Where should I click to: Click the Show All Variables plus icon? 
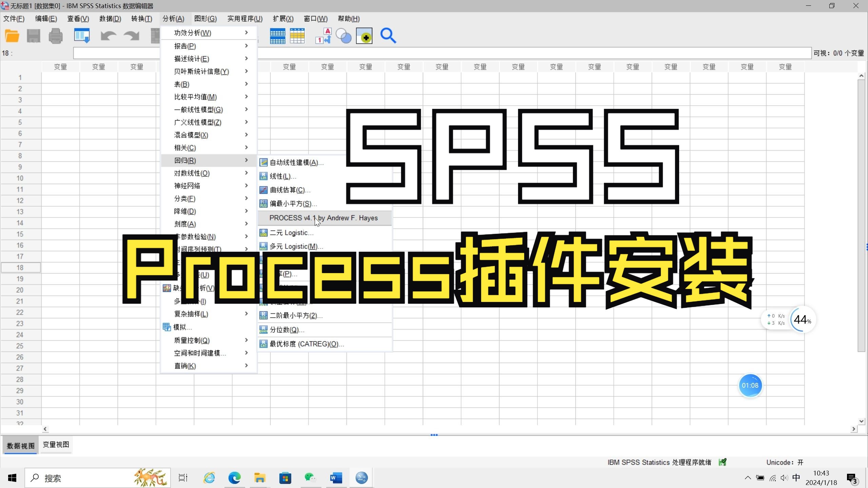(364, 36)
